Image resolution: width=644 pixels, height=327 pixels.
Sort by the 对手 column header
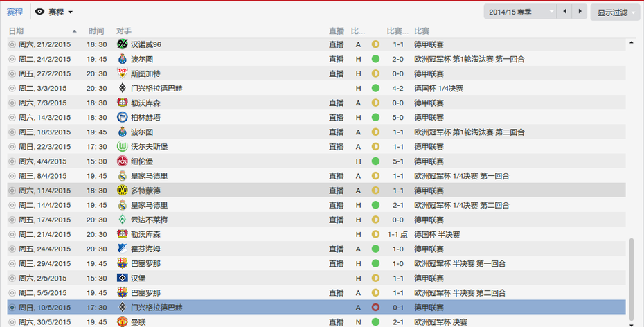(124, 30)
